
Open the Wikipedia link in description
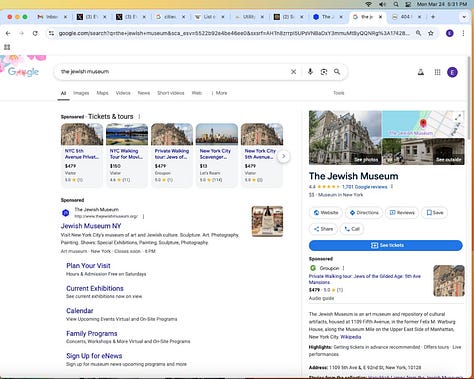(350, 337)
